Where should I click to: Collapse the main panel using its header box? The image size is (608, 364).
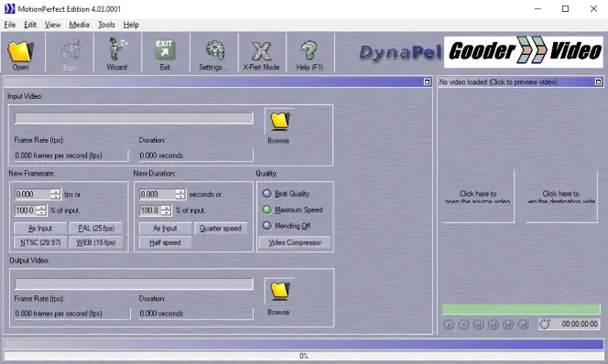427,82
